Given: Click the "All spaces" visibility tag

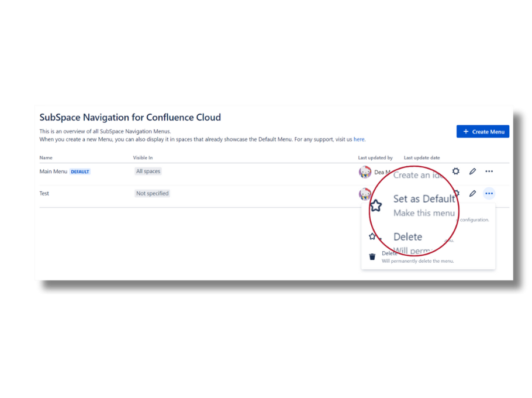Looking at the screenshot, I should [x=148, y=171].
